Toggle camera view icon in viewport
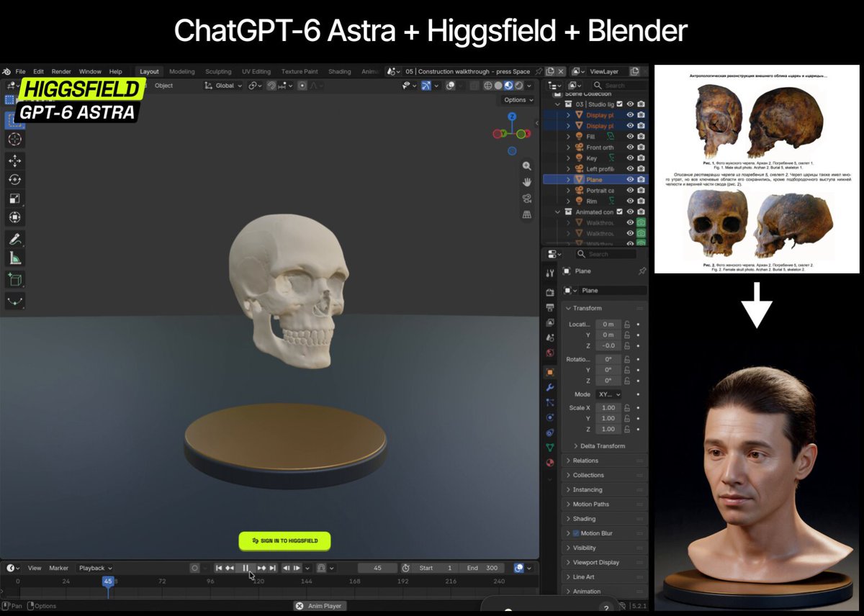Image resolution: width=864 pixels, height=616 pixels. [527, 198]
